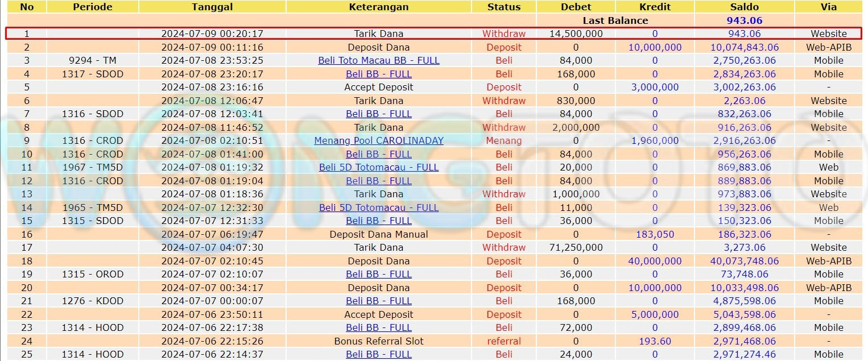Screen dimensions: 868x361
Task: Open "Beli BB - FULL" link in row 25
Action: click(378, 354)
